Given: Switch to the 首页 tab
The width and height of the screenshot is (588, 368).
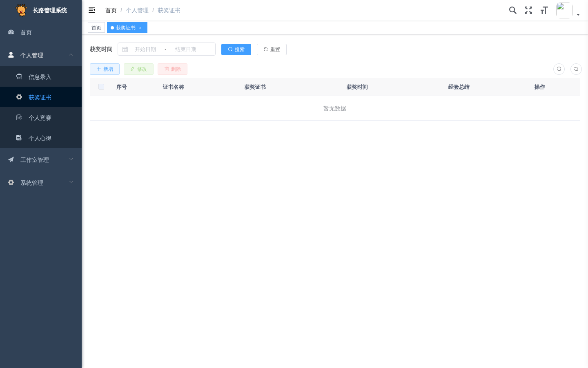Looking at the screenshot, I should 96,28.
